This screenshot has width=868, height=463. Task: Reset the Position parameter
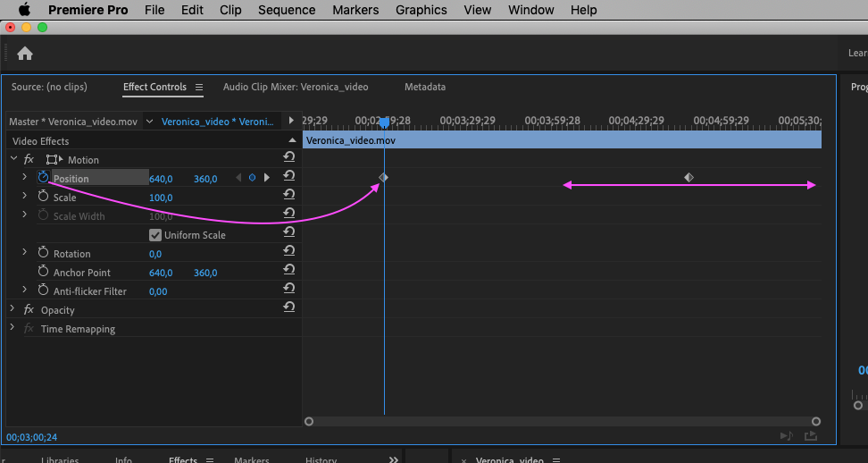(x=288, y=177)
